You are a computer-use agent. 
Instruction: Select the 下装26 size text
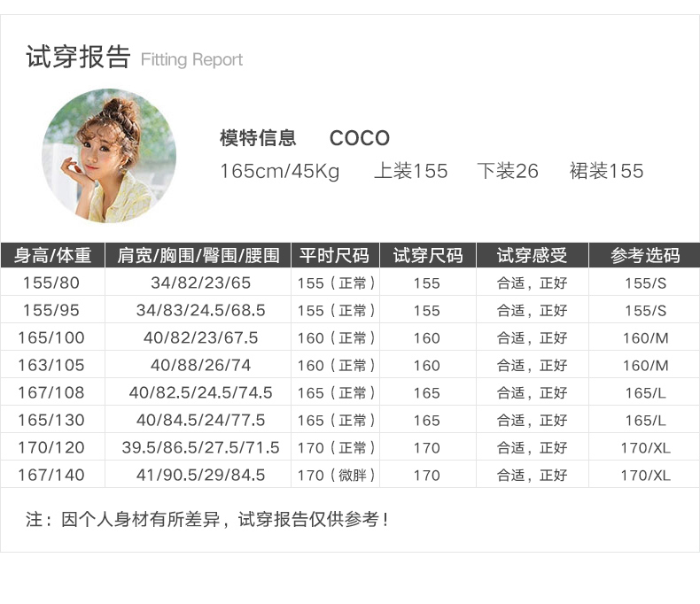(x=508, y=171)
